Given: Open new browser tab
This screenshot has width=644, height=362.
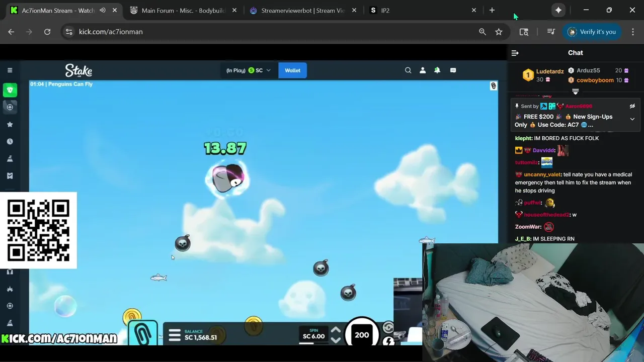Looking at the screenshot, I should (x=492, y=10).
